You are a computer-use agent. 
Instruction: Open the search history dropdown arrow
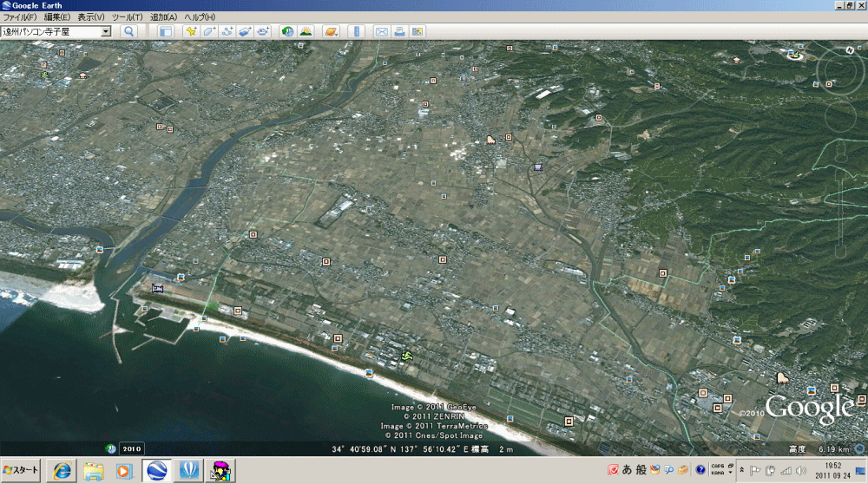point(106,31)
